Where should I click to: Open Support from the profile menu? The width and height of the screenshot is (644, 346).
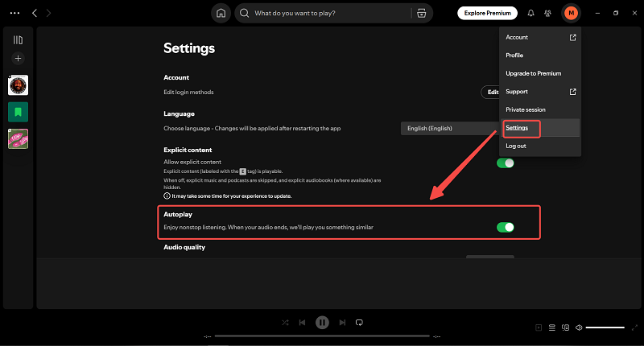pos(539,92)
